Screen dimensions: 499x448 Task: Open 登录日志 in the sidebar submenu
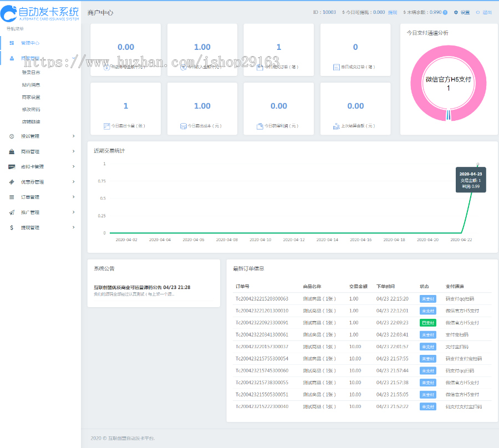(30, 72)
